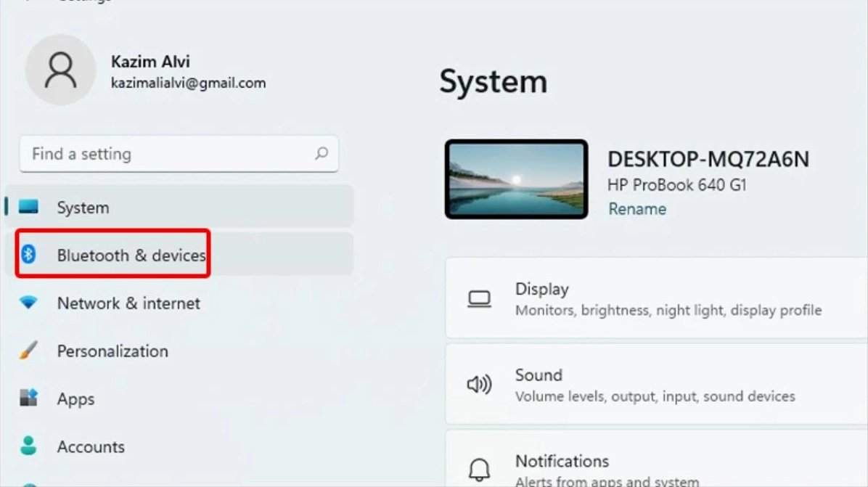Click the Rename link for DESKTOP-MQ72A6N
The width and height of the screenshot is (868, 487).
point(636,208)
